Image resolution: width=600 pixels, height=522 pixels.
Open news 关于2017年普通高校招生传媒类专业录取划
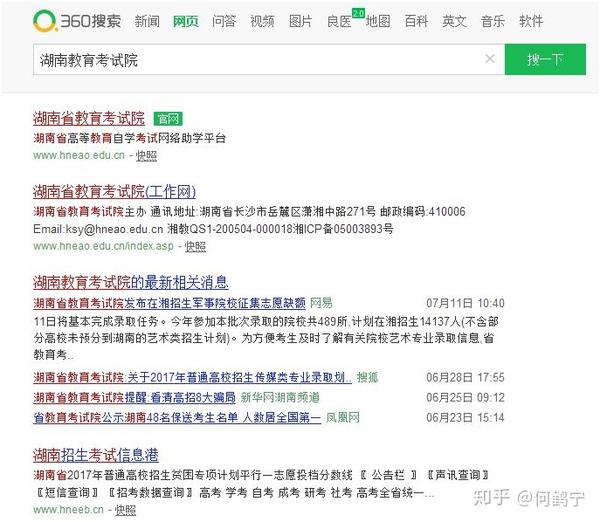pos(192,378)
